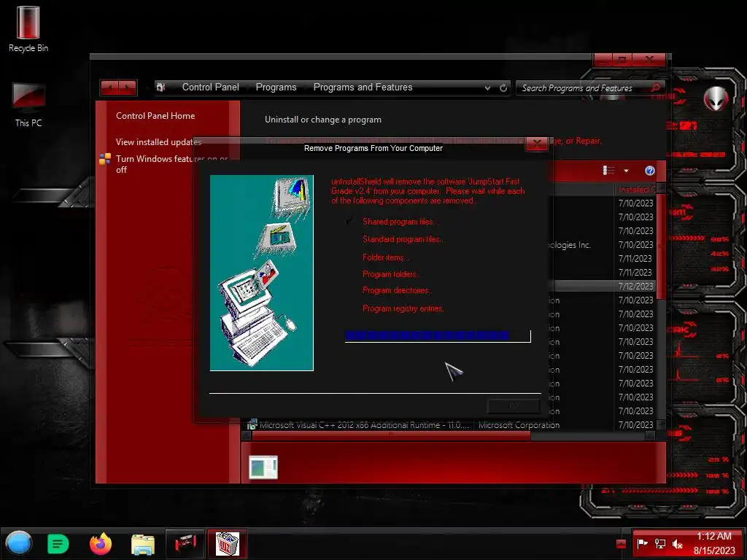
Task: Click the Start orb on the taskbar
Action: 19,543
